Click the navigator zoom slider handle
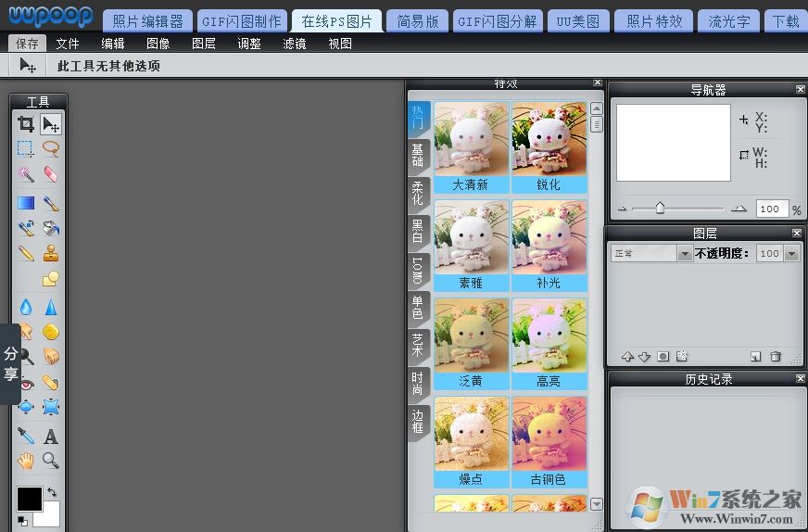The width and height of the screenshot is (808, 532). point(660,208)
